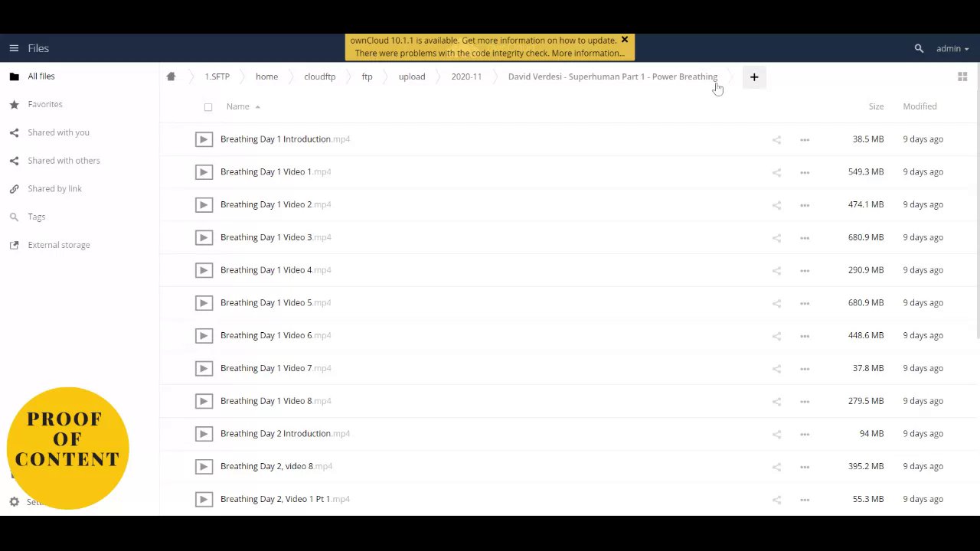Share Breathing Day 1 Video 8
This screenshot has height=551, width=980.
click(776, 401)
